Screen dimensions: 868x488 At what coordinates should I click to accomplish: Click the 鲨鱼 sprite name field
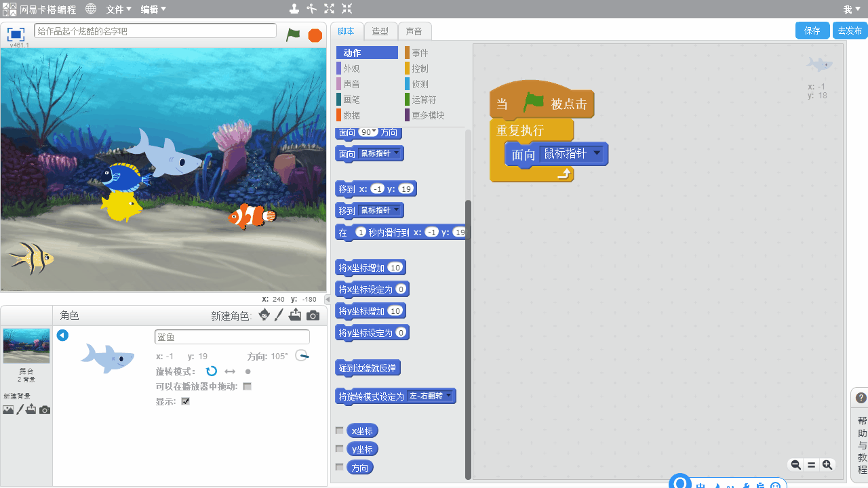coord(232,337)
